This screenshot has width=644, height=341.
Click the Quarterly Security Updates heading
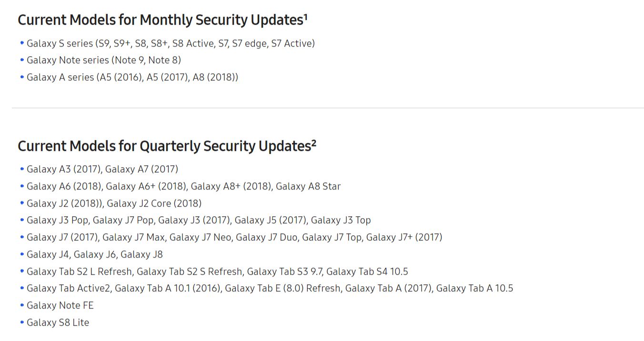(x=164, y=146)
